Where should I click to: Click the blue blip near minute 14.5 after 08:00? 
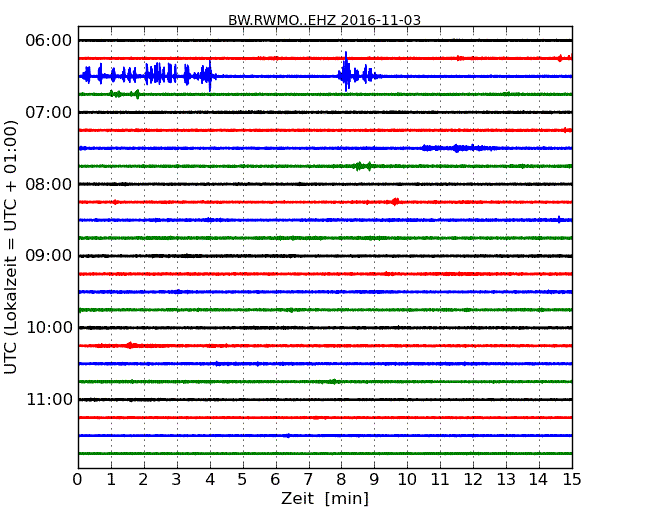(x=559, y=220)
